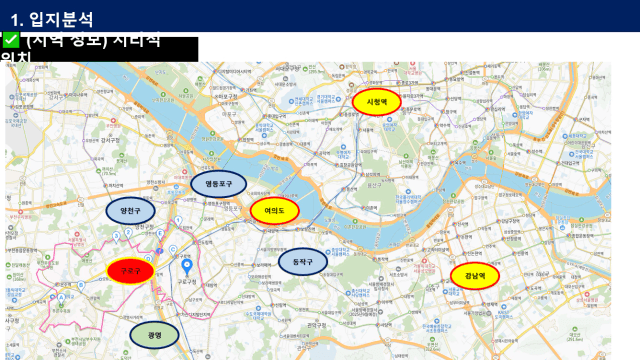Select map marker labeled C
This screenshot has width=640, height=360.
pyautogui.click(x=173, y=250)
